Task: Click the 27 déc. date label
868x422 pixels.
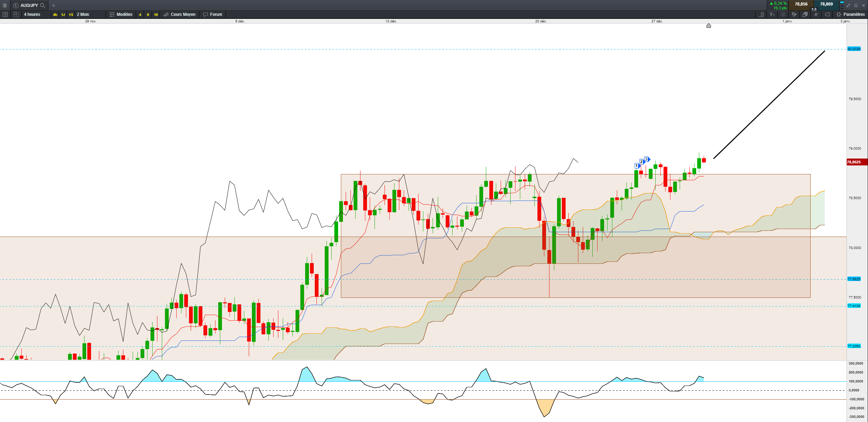Action: (657, 21)
